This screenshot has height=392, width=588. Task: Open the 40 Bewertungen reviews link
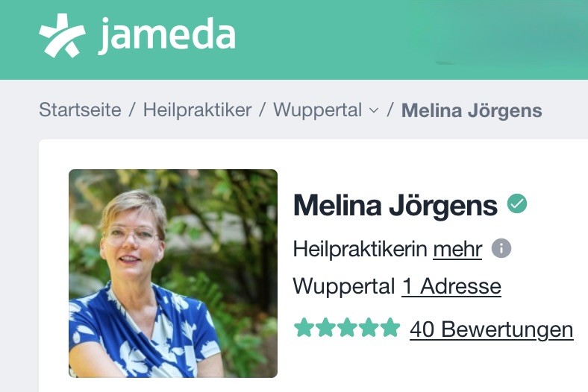tap(492, 329)
